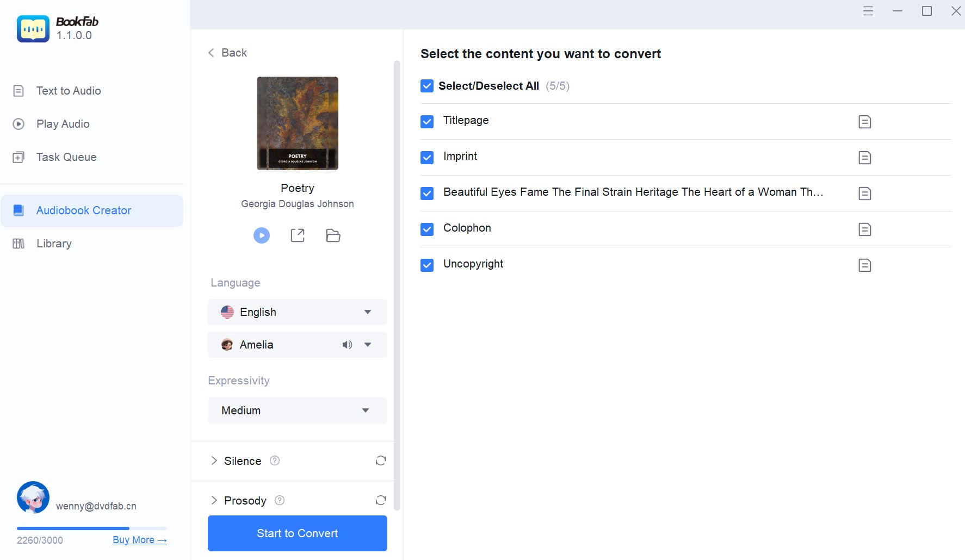Click the back arrow chevron

click(x=211, y=53)
